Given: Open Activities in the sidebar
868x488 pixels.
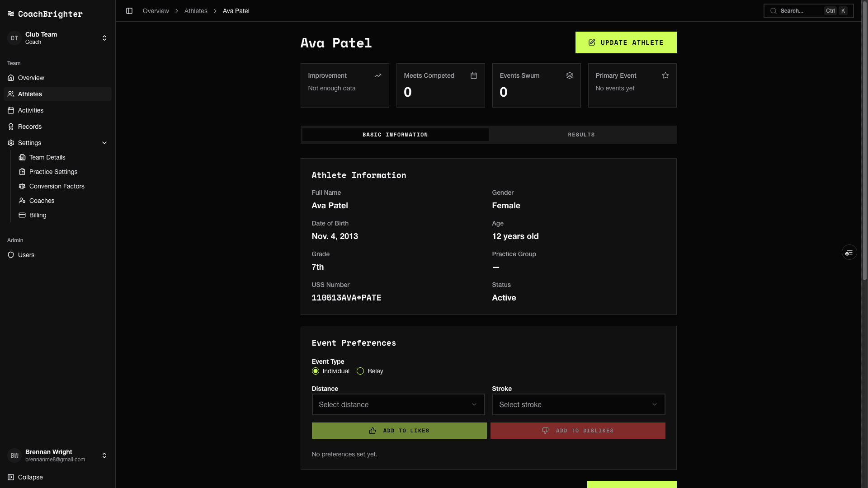Looking at the screenshot, I should tap(57, 110).
